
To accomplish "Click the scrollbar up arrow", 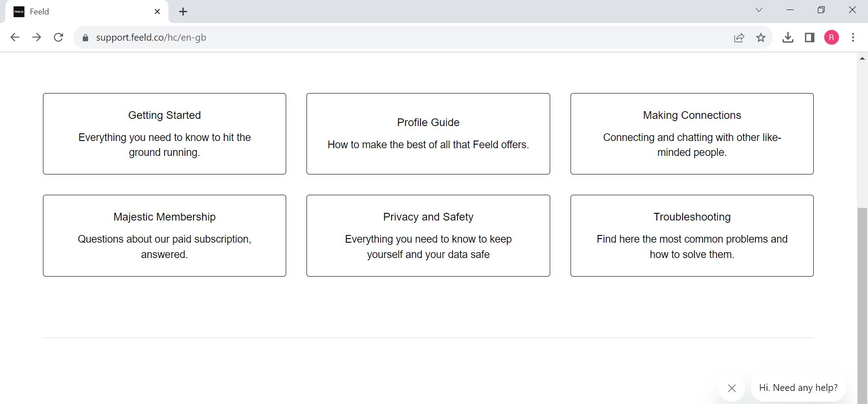I will click(862, 58).
